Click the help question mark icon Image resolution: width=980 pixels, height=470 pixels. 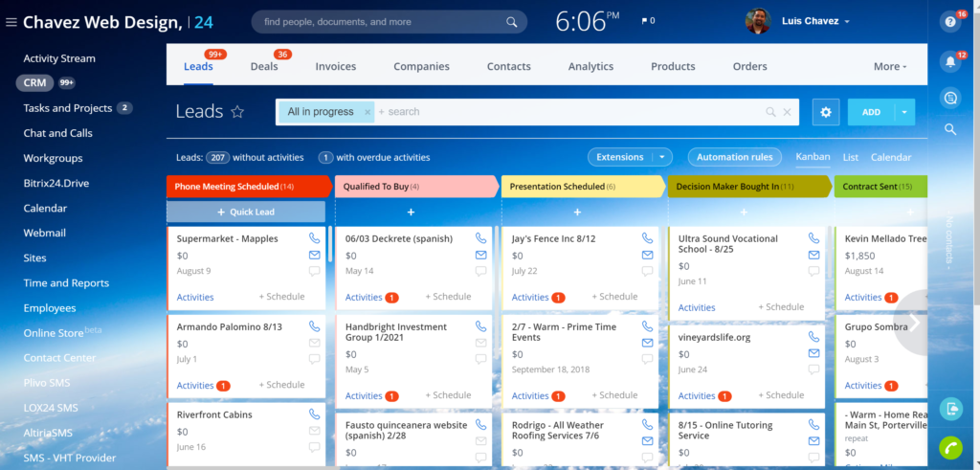coord(950,22)
